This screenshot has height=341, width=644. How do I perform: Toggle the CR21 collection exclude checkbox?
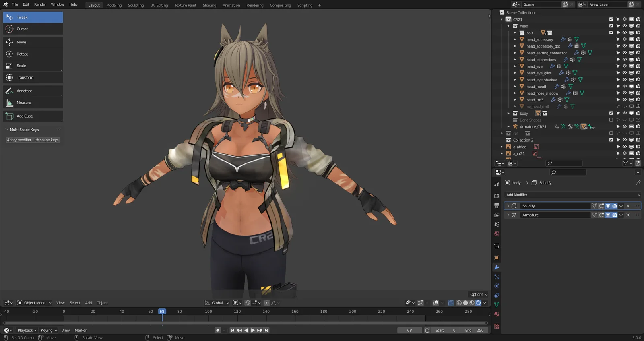point(611,19)
